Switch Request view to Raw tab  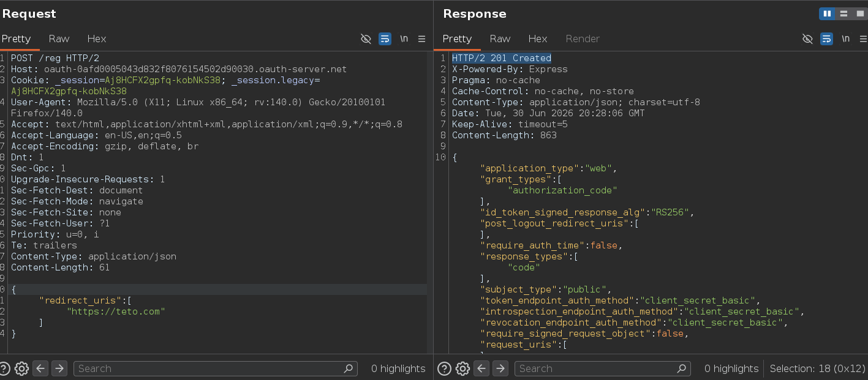tap(59, 39)
